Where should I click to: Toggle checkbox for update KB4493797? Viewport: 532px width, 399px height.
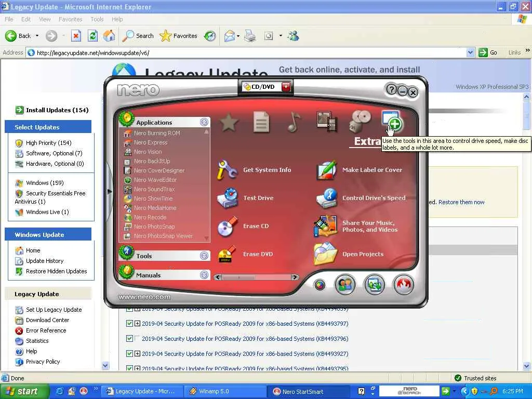click(x=129, y=323)
